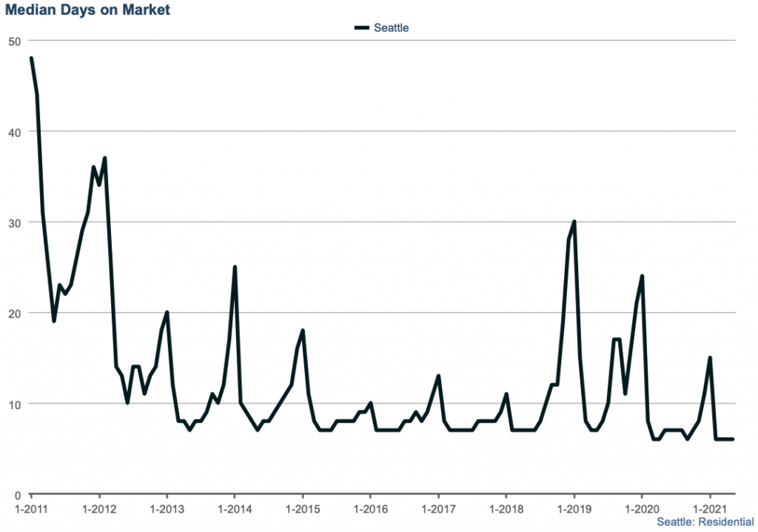Click the starting peak at 48 days

pos(31,58)
